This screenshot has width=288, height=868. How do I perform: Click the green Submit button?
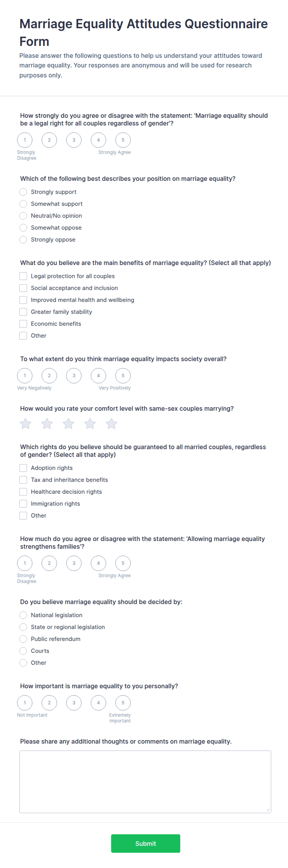[146, 844]
